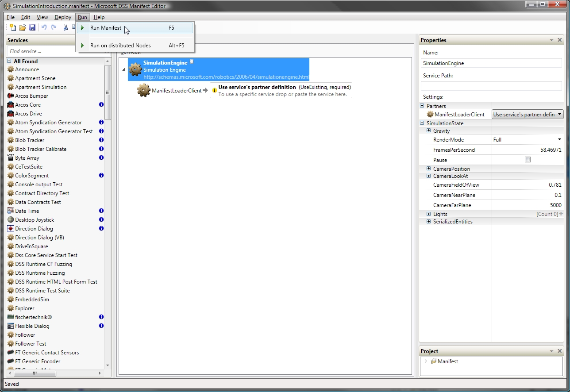Screen dimensions: 570x392
Task: Click the info icon beside Arcos Core
Action: tap(101, 105)
